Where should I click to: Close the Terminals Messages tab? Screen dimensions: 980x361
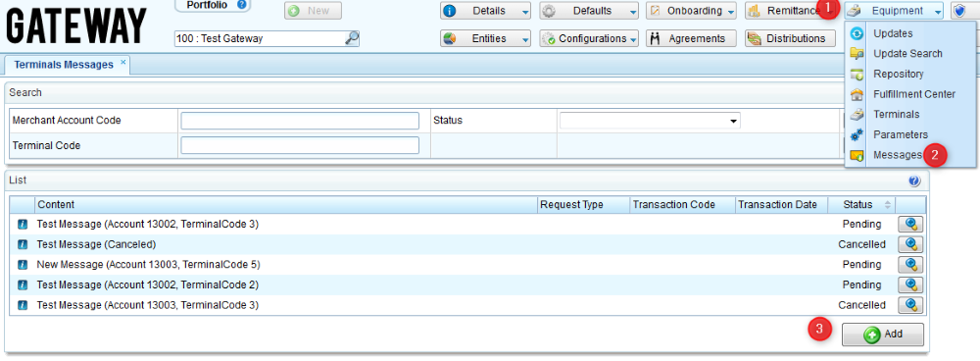[x=123, y=62]
